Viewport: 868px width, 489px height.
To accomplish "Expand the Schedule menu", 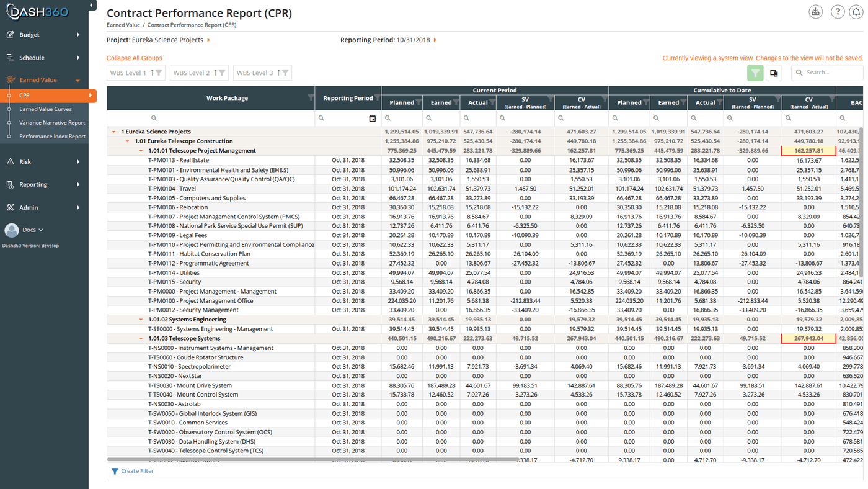I will tap(44, 58).
